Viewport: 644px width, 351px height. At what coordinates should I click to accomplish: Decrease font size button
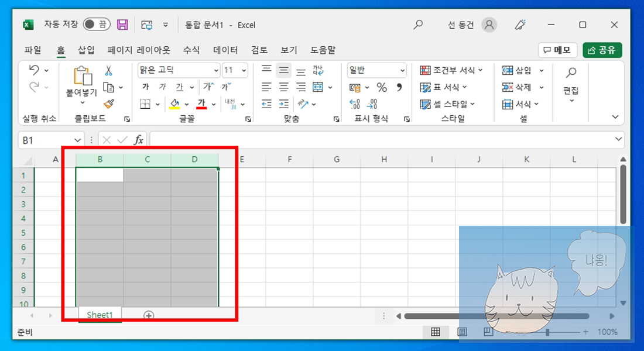tap(227, 87)
